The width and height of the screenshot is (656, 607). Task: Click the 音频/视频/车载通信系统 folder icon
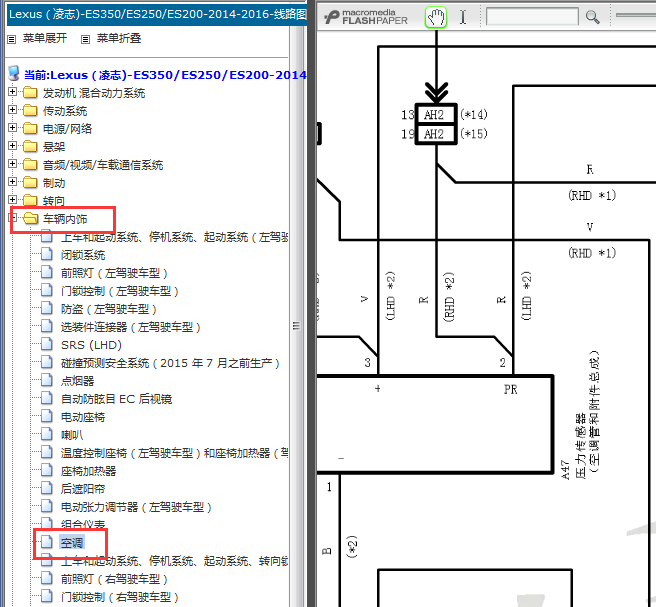[x=30, y=164]
